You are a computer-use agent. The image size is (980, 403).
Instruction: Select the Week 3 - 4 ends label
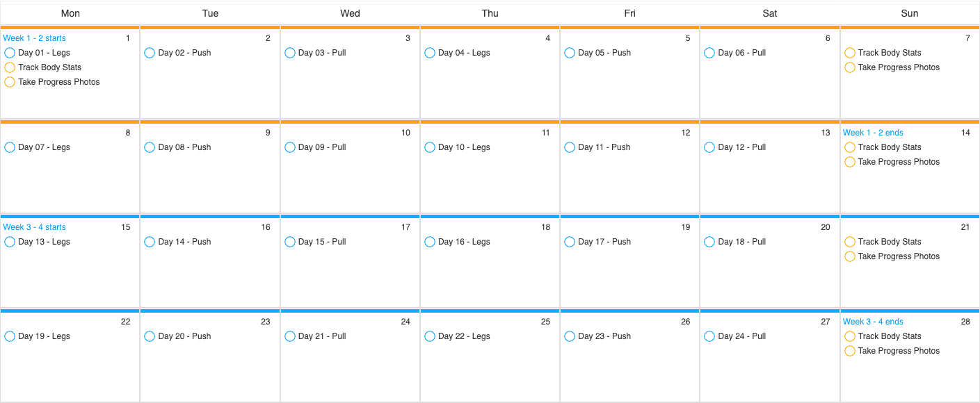click(874, 322)
